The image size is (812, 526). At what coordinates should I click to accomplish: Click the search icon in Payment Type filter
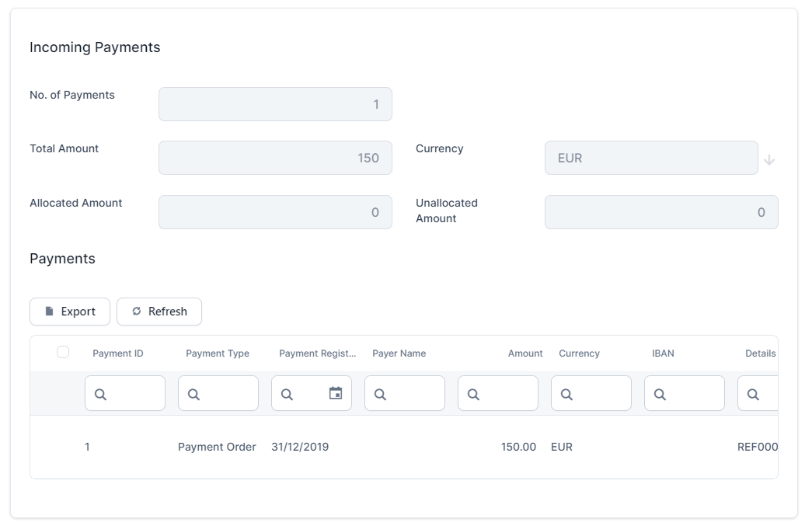(193, 395)
